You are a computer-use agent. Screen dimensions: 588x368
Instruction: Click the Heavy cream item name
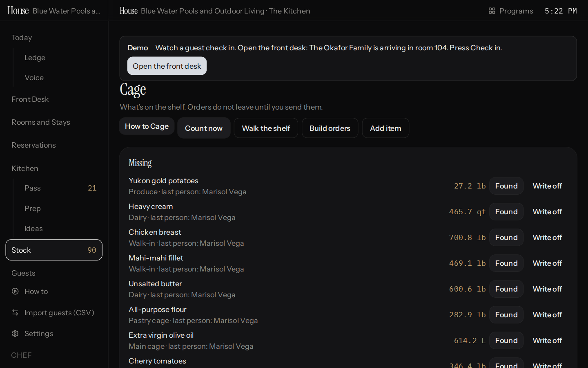[151, 206]
